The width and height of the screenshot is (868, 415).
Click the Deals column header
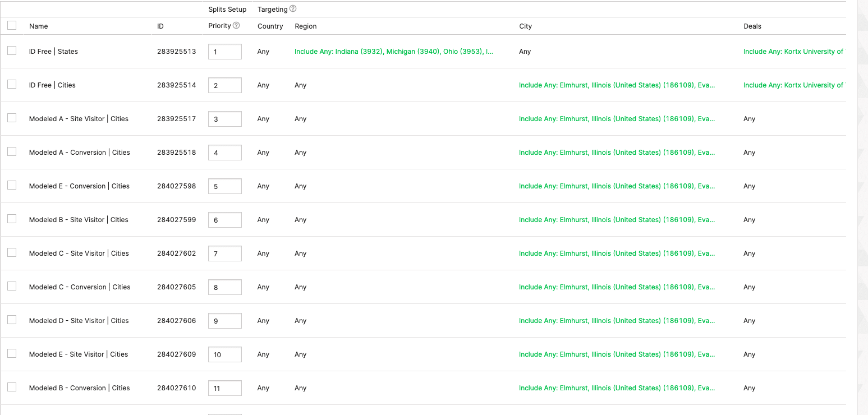point(752,26)
